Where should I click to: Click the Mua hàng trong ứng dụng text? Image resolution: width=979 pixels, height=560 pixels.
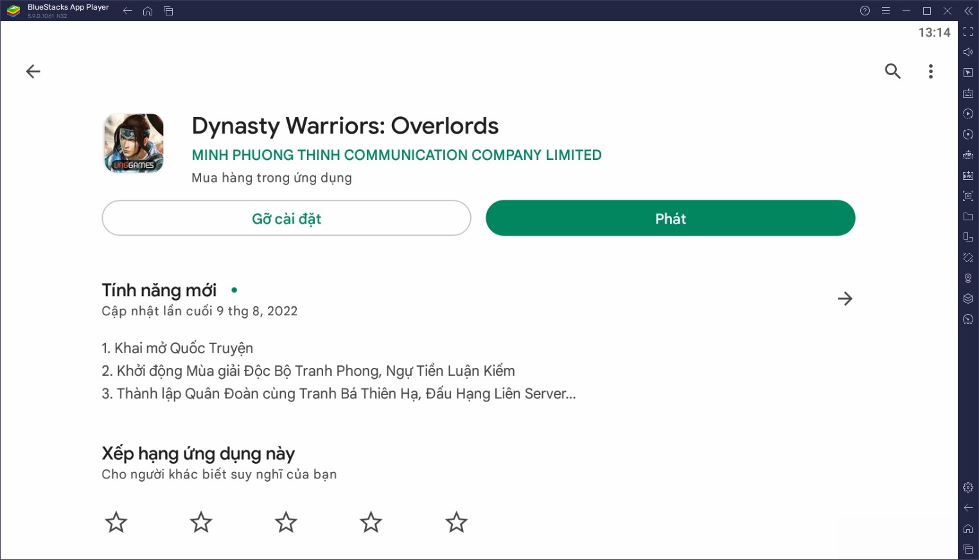click(x=272, y=178)
